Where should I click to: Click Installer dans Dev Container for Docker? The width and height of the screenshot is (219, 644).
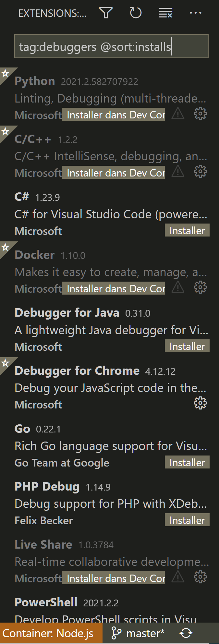114,288
